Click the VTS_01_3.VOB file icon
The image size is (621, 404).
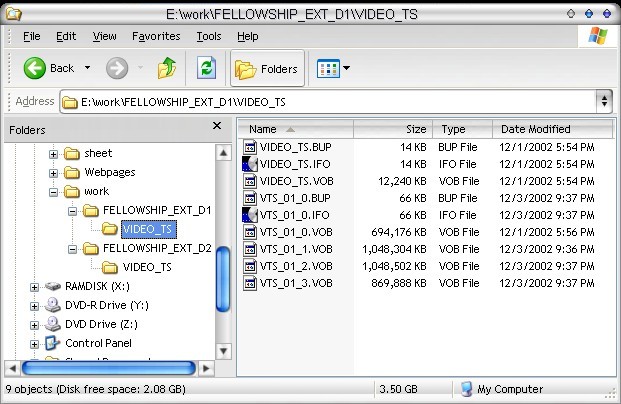point(250,284)
